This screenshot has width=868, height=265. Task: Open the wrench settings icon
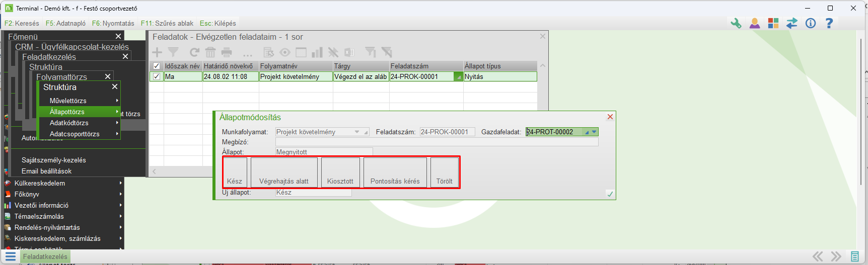coord(736,23)
